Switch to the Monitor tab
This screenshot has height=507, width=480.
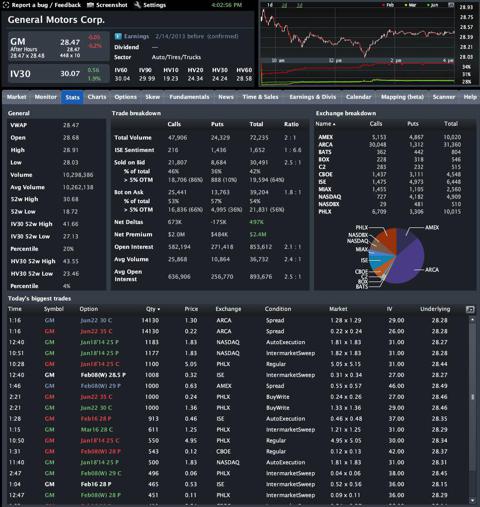46,97
